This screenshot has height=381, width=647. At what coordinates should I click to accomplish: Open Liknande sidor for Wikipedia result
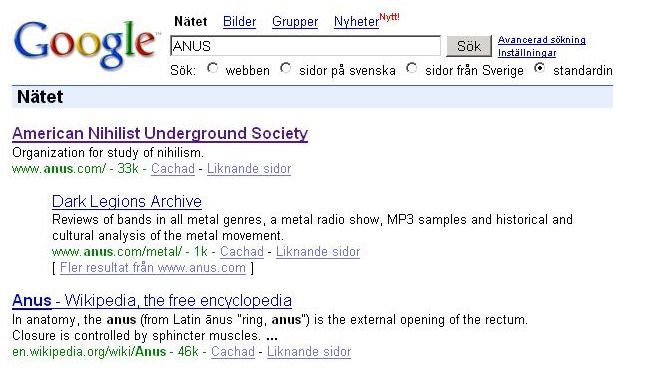(309, 351)
